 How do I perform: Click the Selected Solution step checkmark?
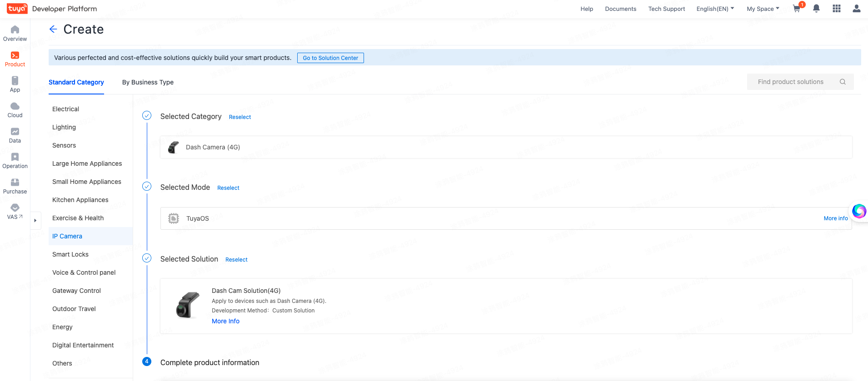click(147, 258)
